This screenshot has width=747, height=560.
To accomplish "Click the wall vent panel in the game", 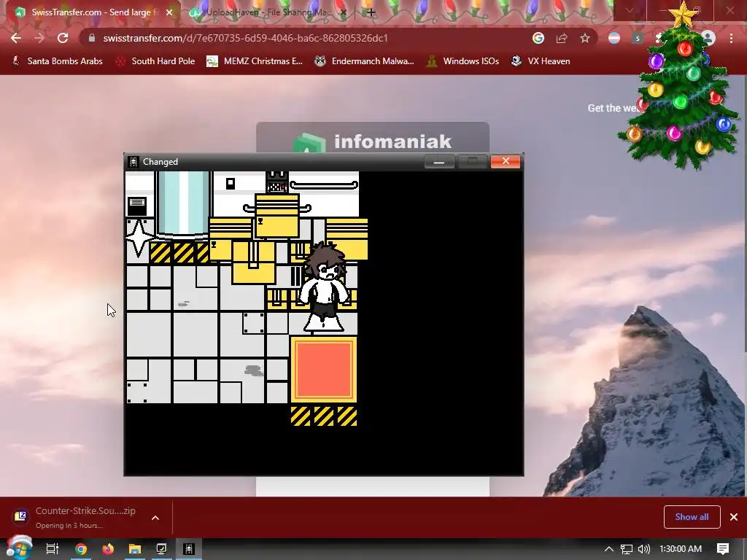I will click(137, 206).
